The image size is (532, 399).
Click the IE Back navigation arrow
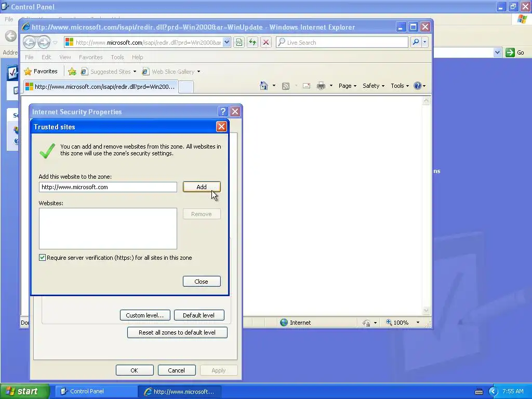(30, 43)
